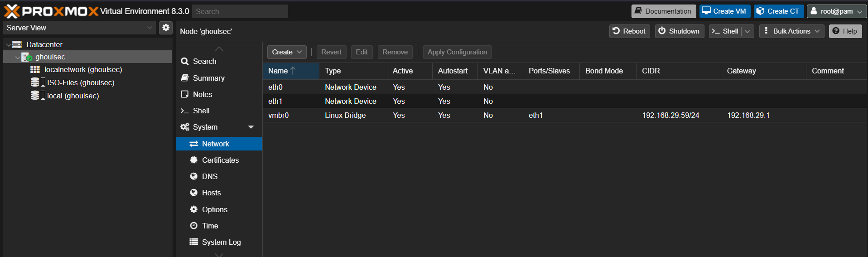The image size is (868, 257).
Task: Select the ghoulsec node in the tree
Action: (x=50, y=57)
